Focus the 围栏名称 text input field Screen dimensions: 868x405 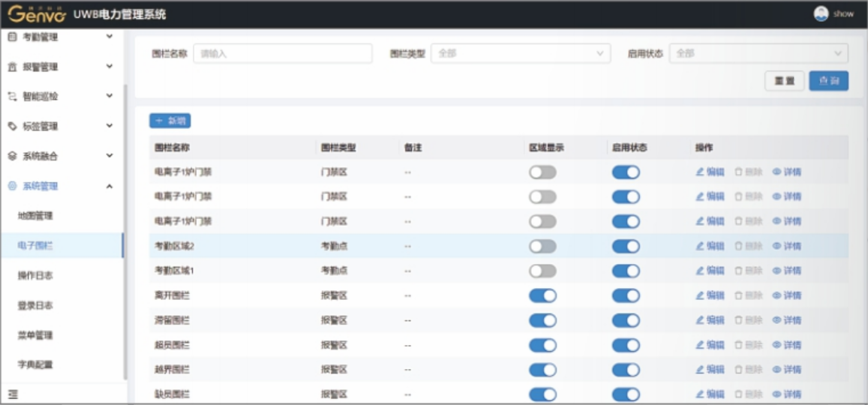pos(283,54)
